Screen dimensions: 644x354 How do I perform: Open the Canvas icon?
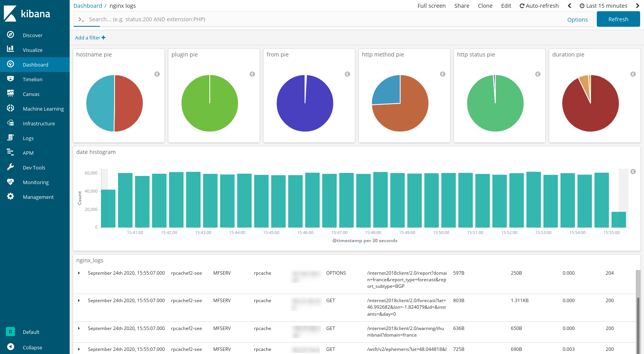[10, 94]
